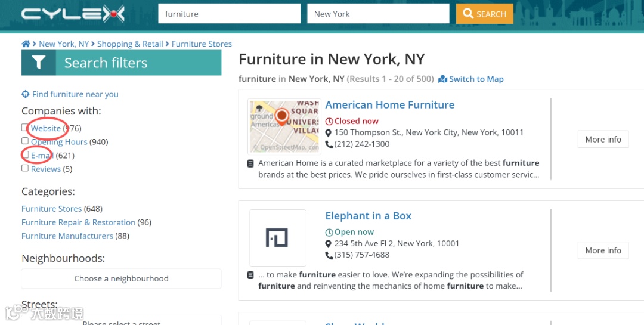Screen dimensions: 644x325
Task: Click the Switch to Map icon
Action: click(442, 79)
